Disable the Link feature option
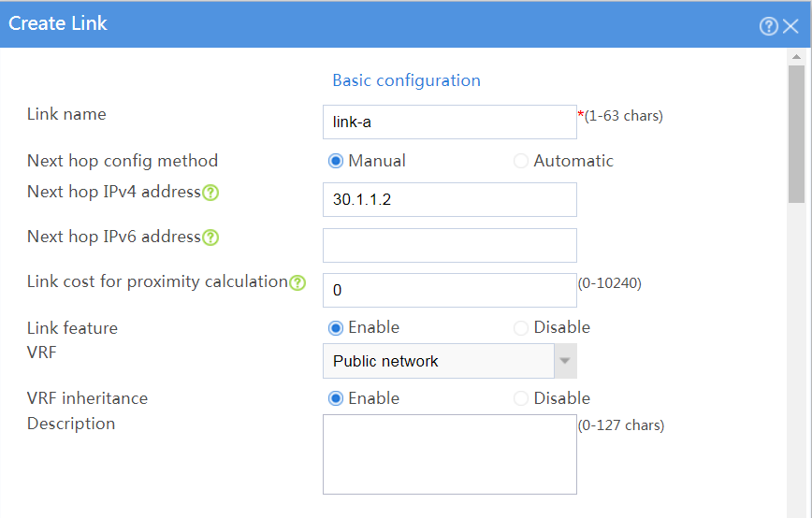812x518 pixels. [520, 327]
